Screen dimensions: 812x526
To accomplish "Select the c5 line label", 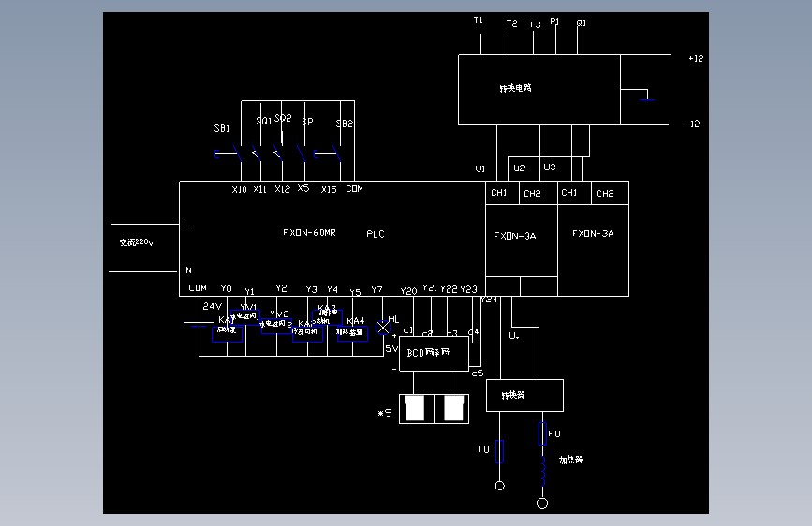I will 477,373.
